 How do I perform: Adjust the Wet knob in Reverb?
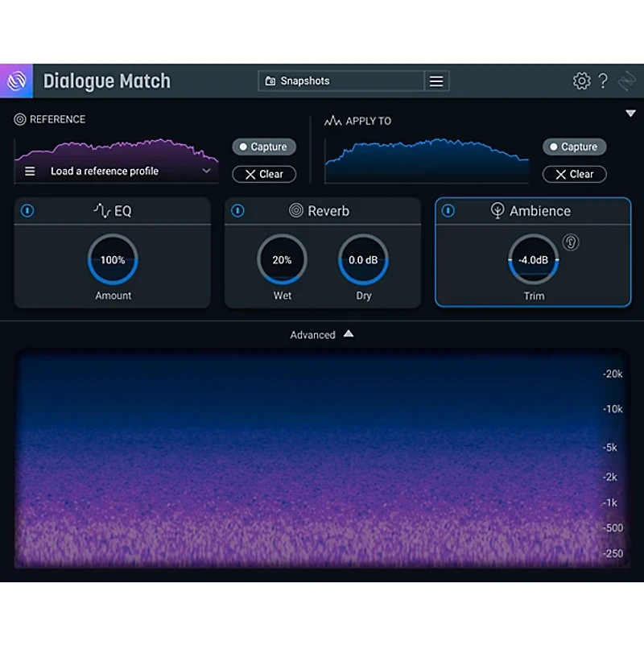click(x=282, y=259)
